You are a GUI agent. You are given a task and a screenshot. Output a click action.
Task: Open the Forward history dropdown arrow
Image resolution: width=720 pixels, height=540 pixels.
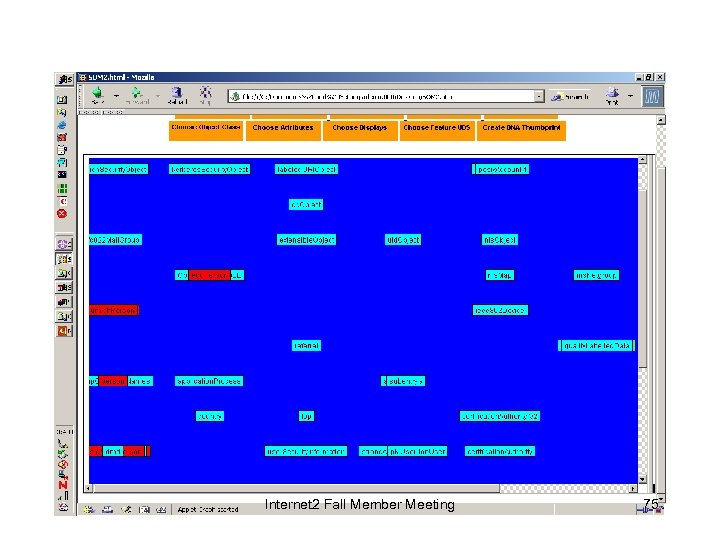158,96
